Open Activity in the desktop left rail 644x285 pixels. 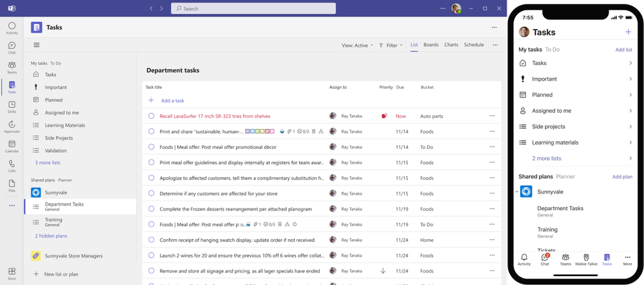click(x=12, y=28)
